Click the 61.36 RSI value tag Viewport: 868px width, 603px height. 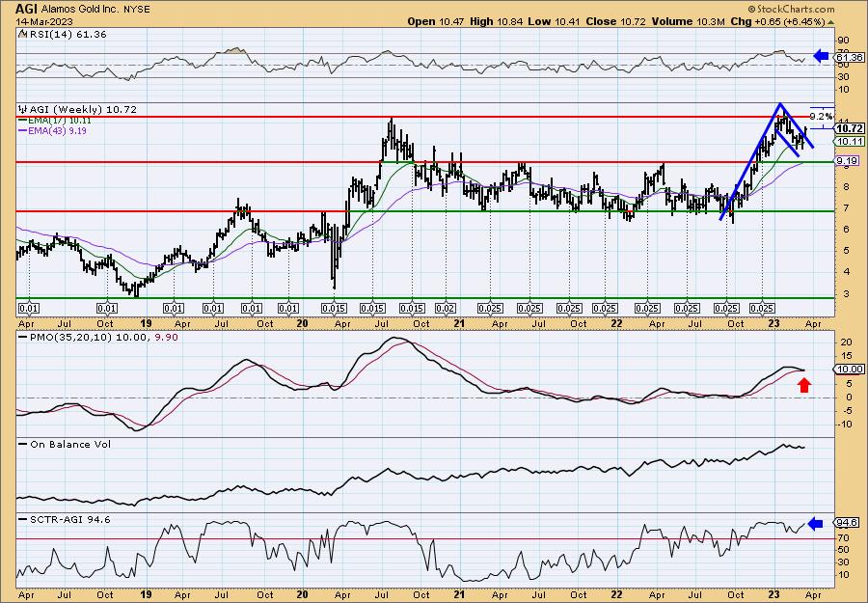(x=848, y=58)
